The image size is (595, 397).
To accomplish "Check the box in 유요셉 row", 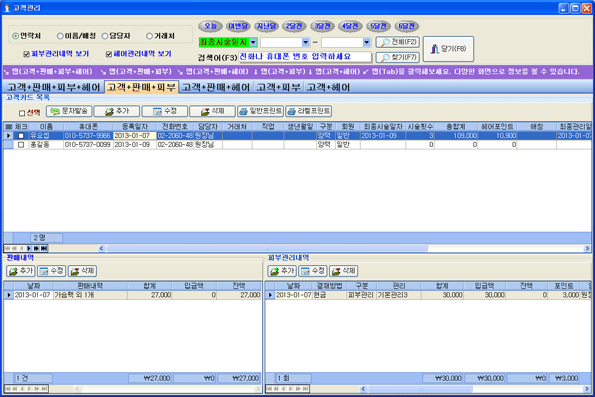I will 21,135.
